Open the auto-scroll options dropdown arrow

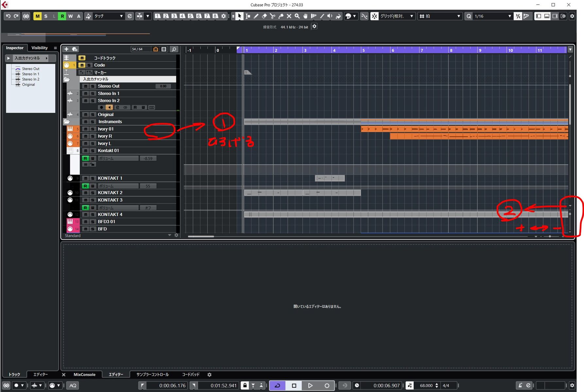[x=148, y=16]
